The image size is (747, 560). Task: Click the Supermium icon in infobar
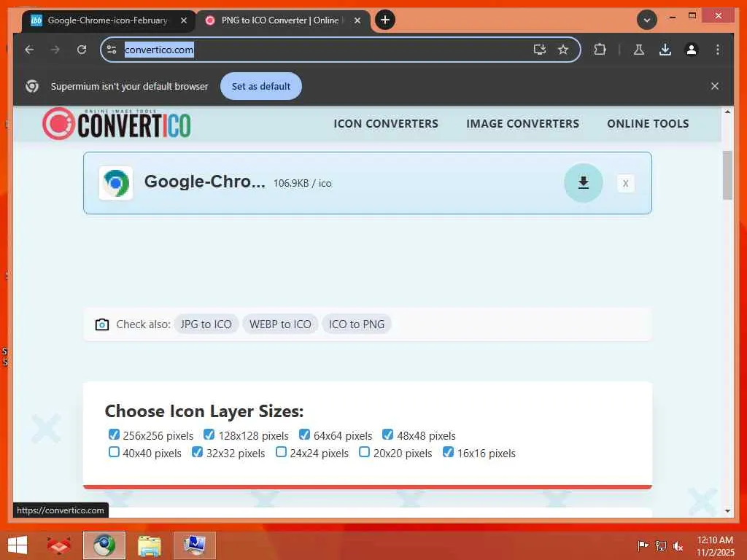32,86
